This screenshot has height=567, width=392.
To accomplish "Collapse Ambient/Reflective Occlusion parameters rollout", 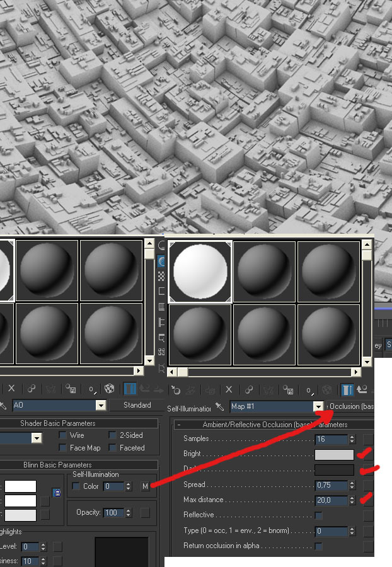I will [274, 425].
